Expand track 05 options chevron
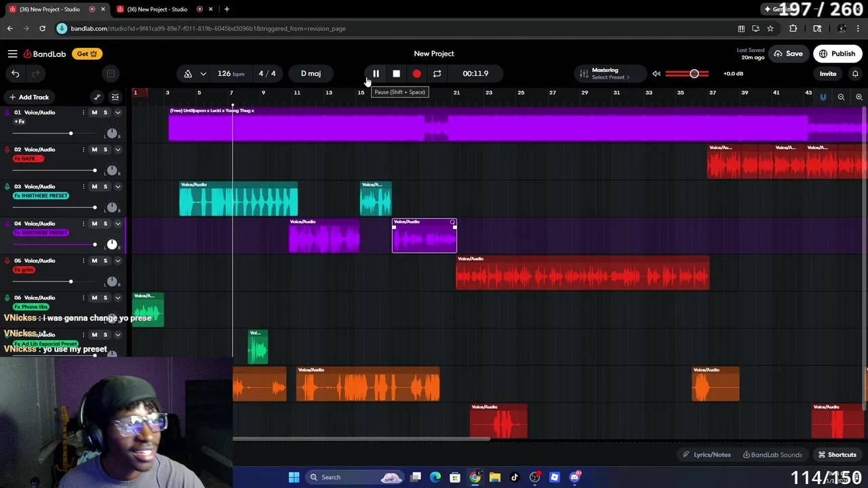This screenshot has width=868, height=488. coord(117,261)
